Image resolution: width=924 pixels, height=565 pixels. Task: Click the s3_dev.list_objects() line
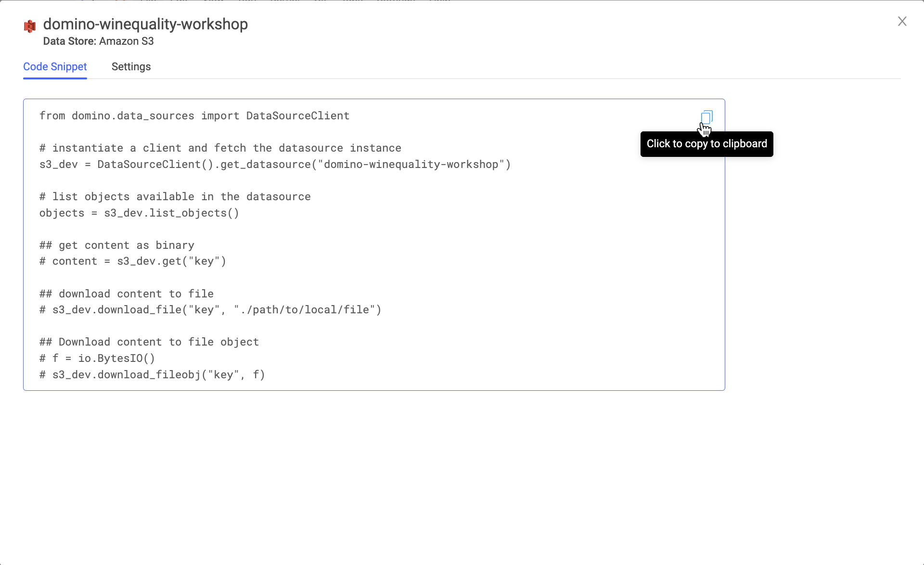139,213
